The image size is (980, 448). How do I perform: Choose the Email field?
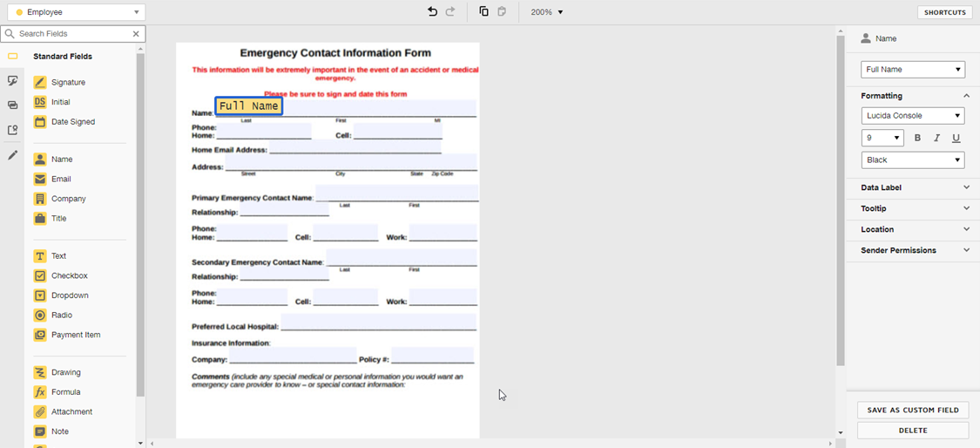tap(52, 179)
